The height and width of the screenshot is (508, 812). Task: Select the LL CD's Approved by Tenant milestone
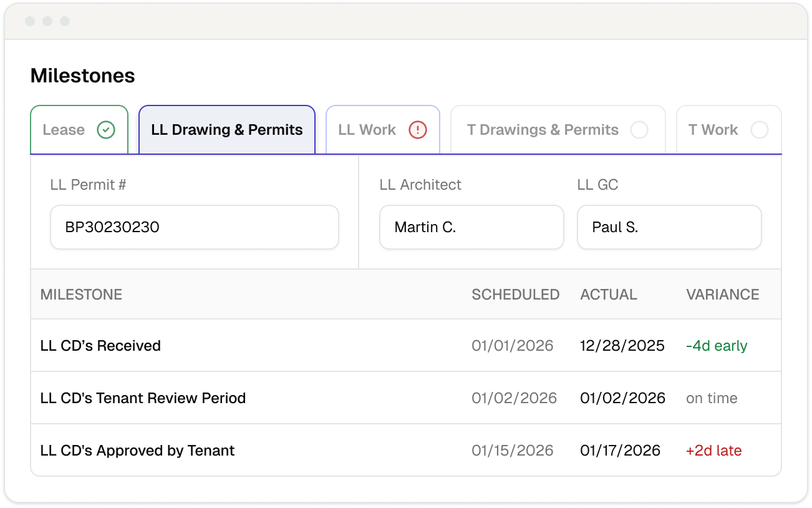(x=137, y=451)
